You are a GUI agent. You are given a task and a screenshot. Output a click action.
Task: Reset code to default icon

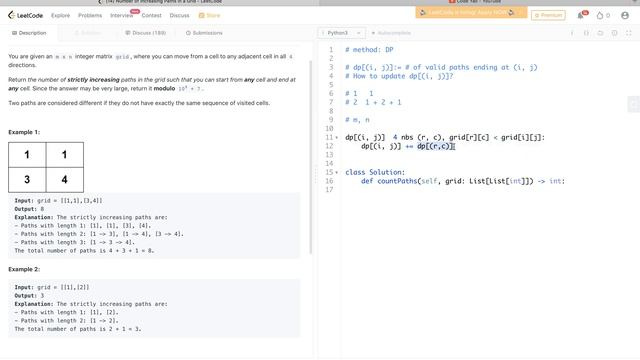click(x=600, y=33)
